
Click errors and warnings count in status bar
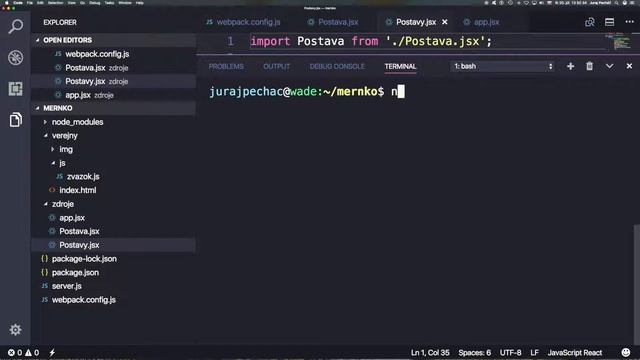[x=24, y=353]
